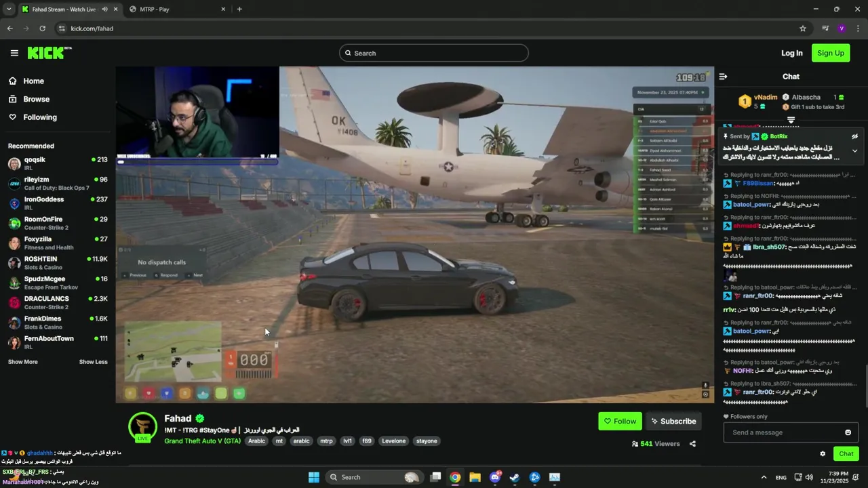Open recommended channel rileyizm
Image resolution: width=868 pixels, height=488 pixels.
58,184
